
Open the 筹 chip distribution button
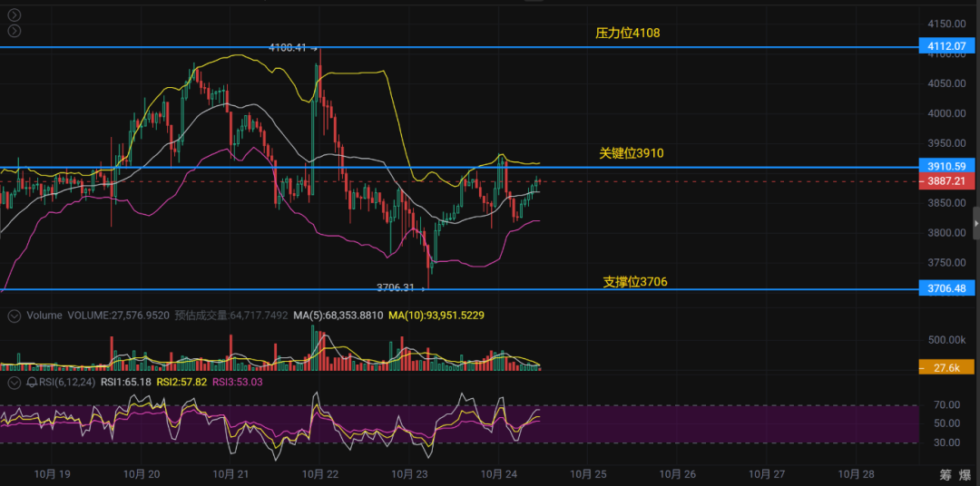pos(946,474)
